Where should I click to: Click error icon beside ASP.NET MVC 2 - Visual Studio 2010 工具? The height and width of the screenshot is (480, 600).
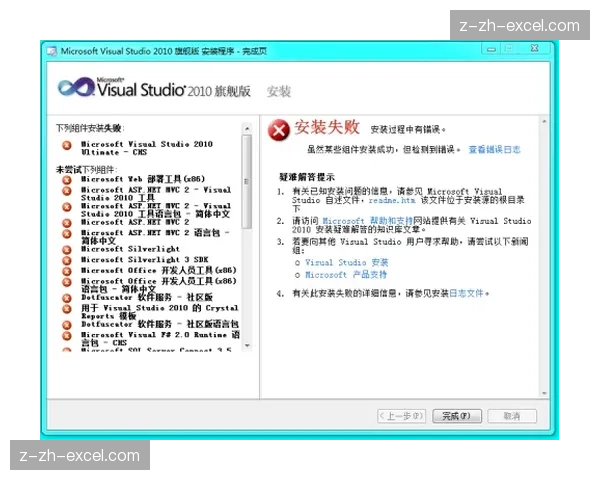tap(67, 191)
